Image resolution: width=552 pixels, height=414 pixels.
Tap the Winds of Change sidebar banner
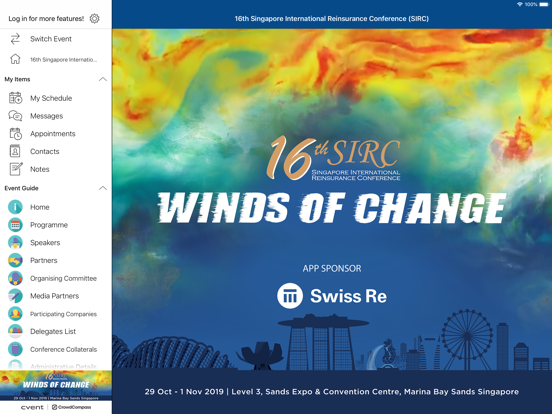pos(56,385)
